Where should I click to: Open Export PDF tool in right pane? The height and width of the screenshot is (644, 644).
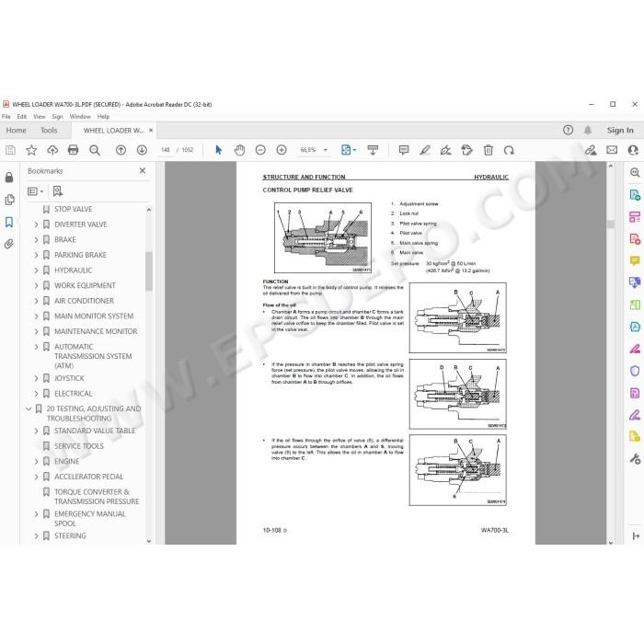635,195
